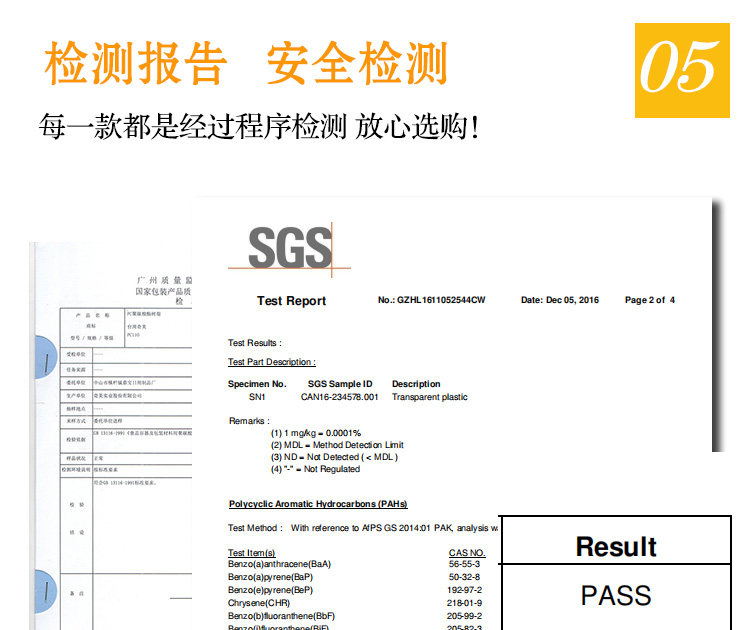The image size is (750, 630).
Task: Click the Transparent plastic description
Action: 430,397
